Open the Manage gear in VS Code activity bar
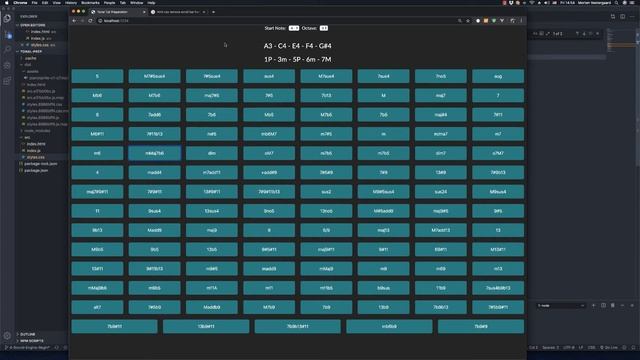The width and height of the screenshot is (640, 360). 7,336
